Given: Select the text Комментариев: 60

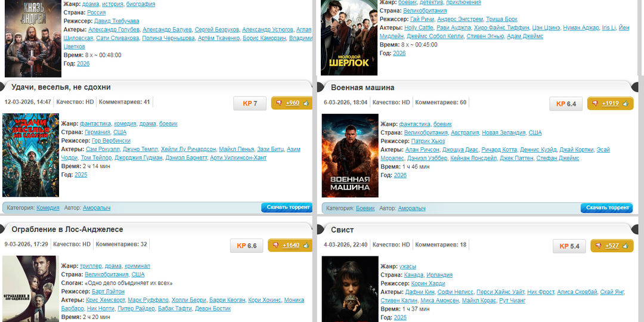Looking at the screenshot, I should tap(441, 103).
